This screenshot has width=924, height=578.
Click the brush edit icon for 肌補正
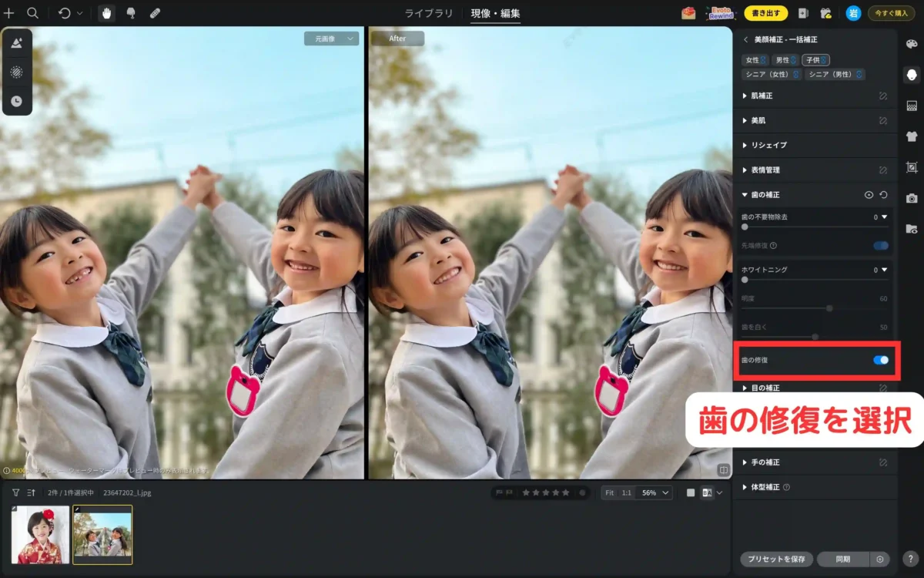click(883, 96)
